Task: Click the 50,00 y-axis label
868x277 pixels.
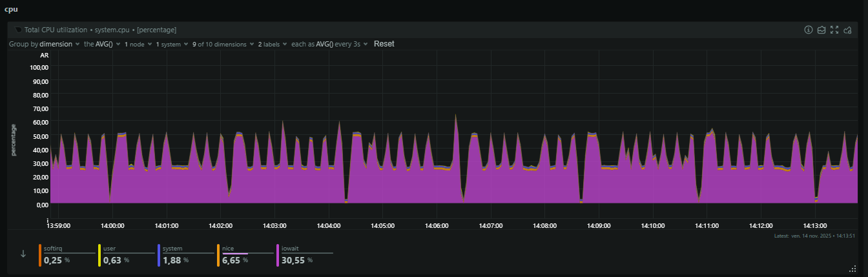Action: coord(40,136)
